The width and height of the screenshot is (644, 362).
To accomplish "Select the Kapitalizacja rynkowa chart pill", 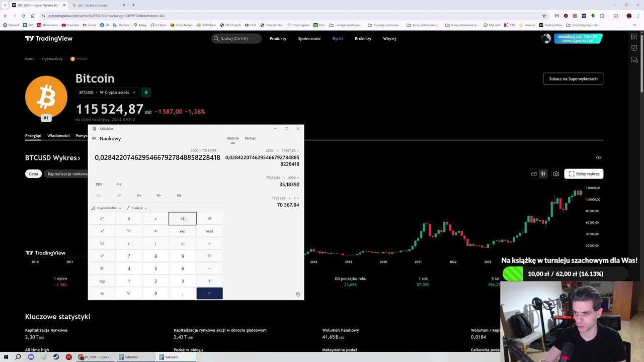I will click(x=67, y=174).
